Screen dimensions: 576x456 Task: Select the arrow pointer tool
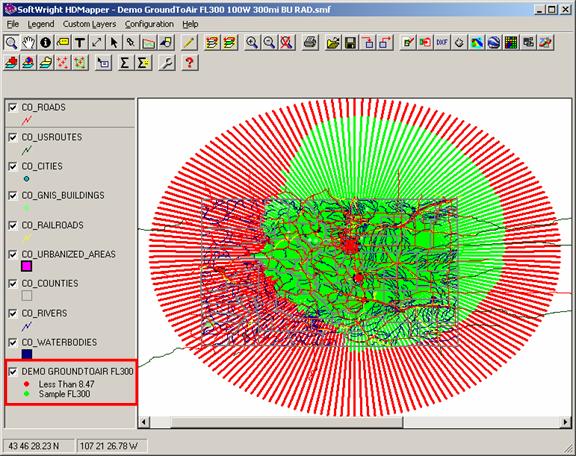pos(114,43)
